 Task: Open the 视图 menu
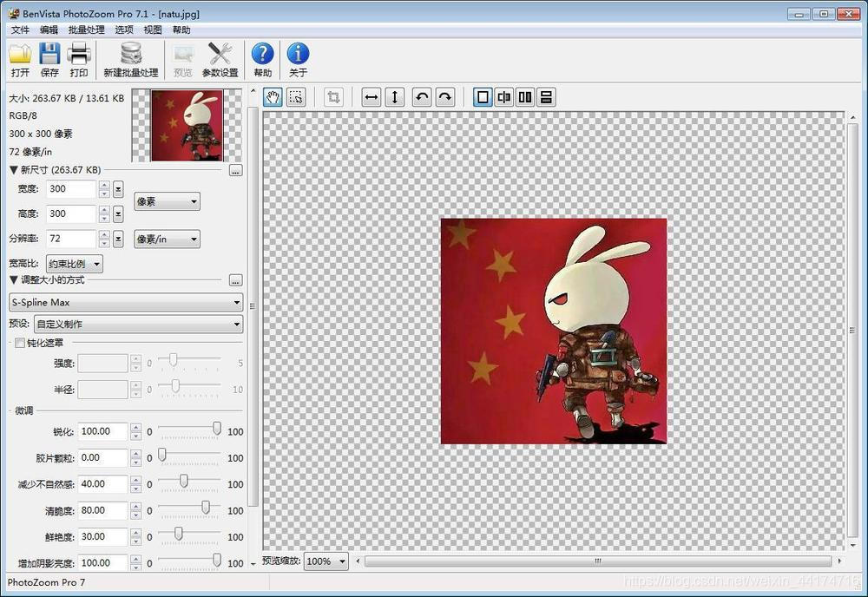(x=153, y=30)
